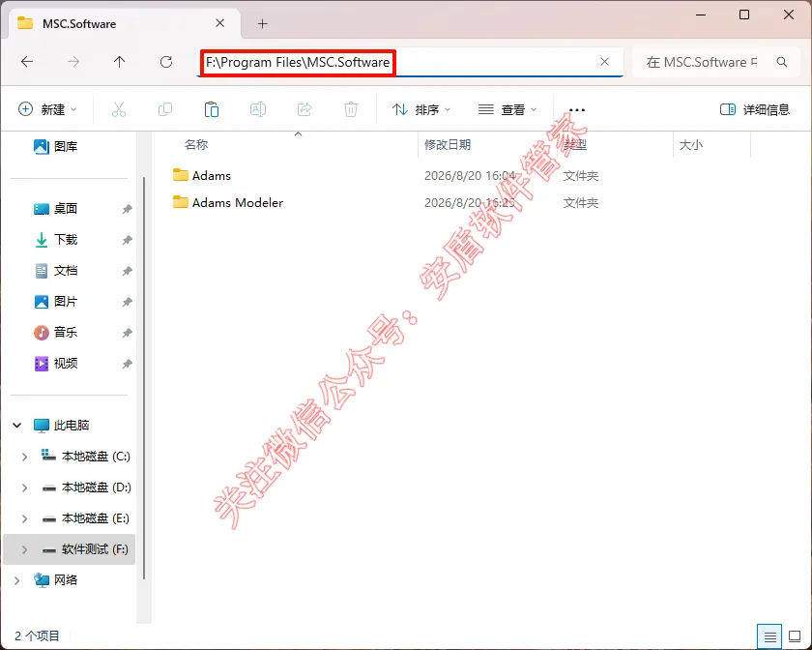Viewport: 812px width, 650px height.
Task: Click the pin icon beside 音乐
Action: (127, 333)
